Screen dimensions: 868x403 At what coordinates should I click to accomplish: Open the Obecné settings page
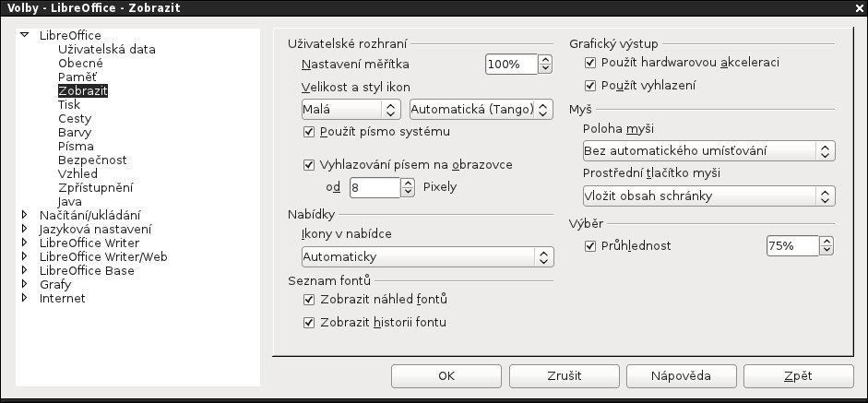coord(80,63)
